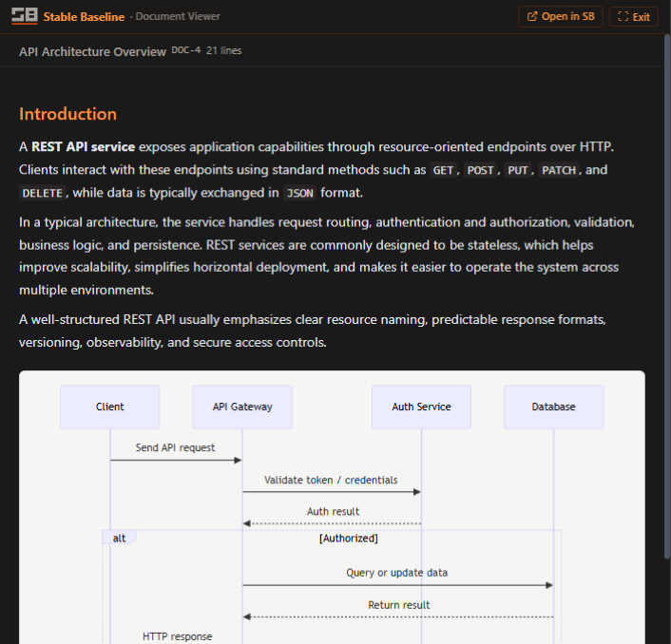Click the fullscreen brackets icon beside Exit
Screen dimensions: 671x644
click(x=623, y=16)
